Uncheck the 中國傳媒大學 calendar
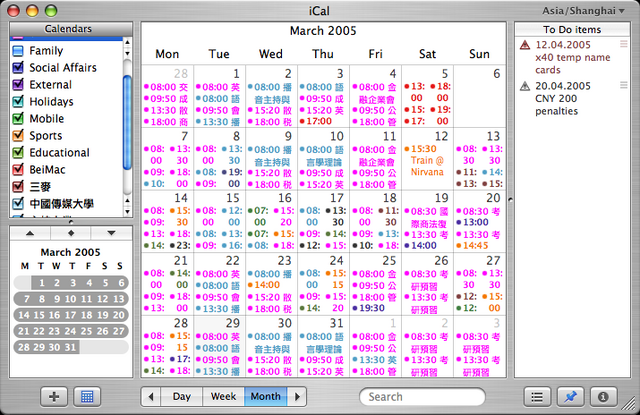Image resolution: width=640 pixels, height=415 pixels. [x=18, y=203]
